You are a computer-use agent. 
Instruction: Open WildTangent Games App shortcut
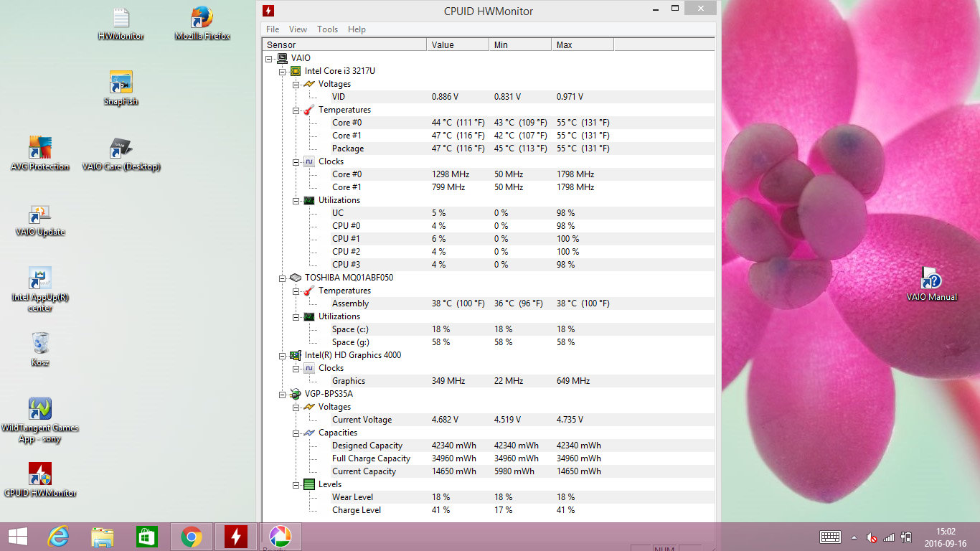[40, 420]
